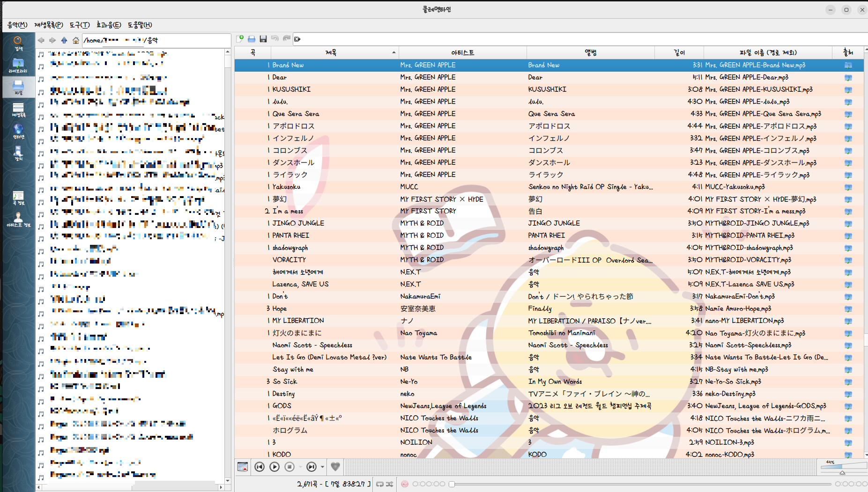Sort playlist by 앨범 album column
This screenshot has height=492, width=868.
tap(590, 52)
